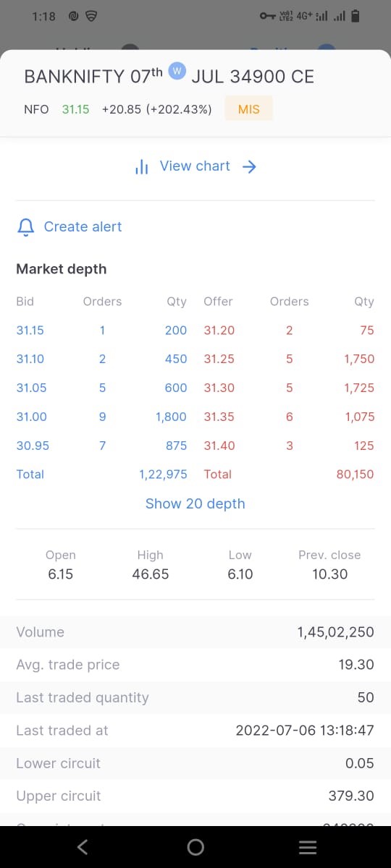Tap the Volume row value 1,45,02,250
The width and height of the screenshot is (391, 868).
coord(336,632)
